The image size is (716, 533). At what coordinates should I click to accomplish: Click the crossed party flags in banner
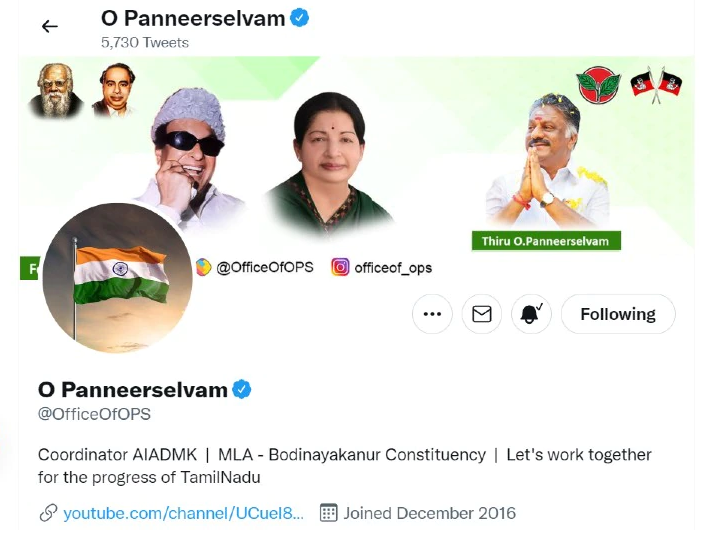point(656,85)
